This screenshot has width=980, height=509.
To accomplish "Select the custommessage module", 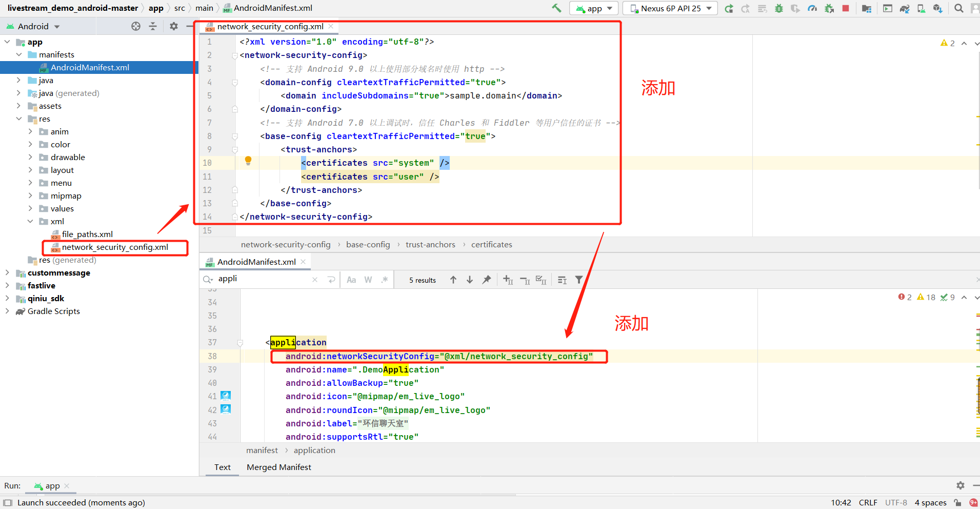I will click(x=58, y=272).
